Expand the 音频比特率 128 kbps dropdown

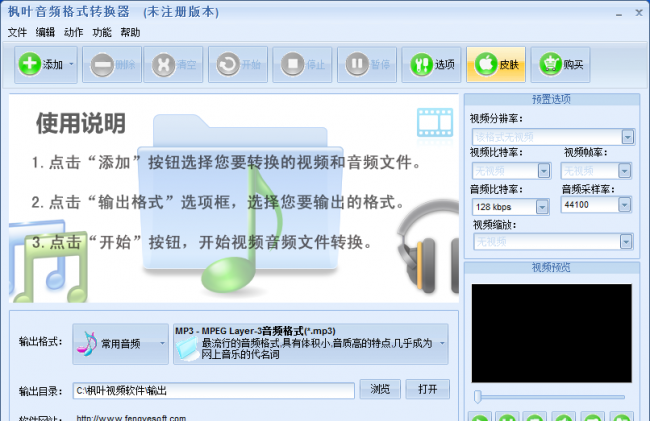point(542,206)
